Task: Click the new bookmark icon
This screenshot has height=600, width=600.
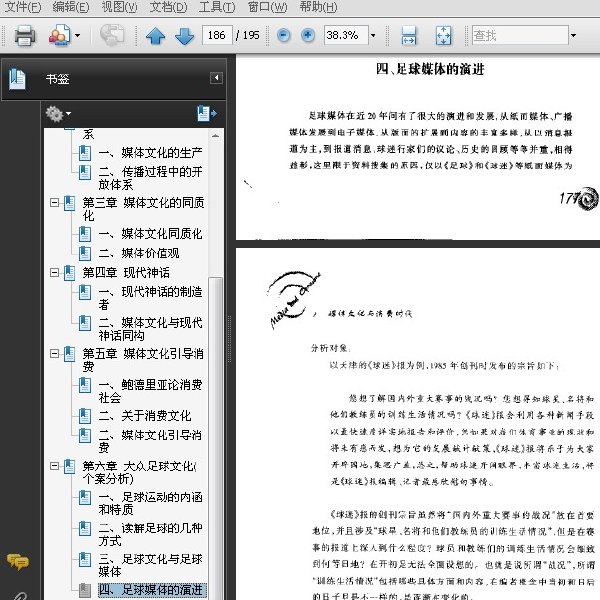Action: [x=207, y=114]
